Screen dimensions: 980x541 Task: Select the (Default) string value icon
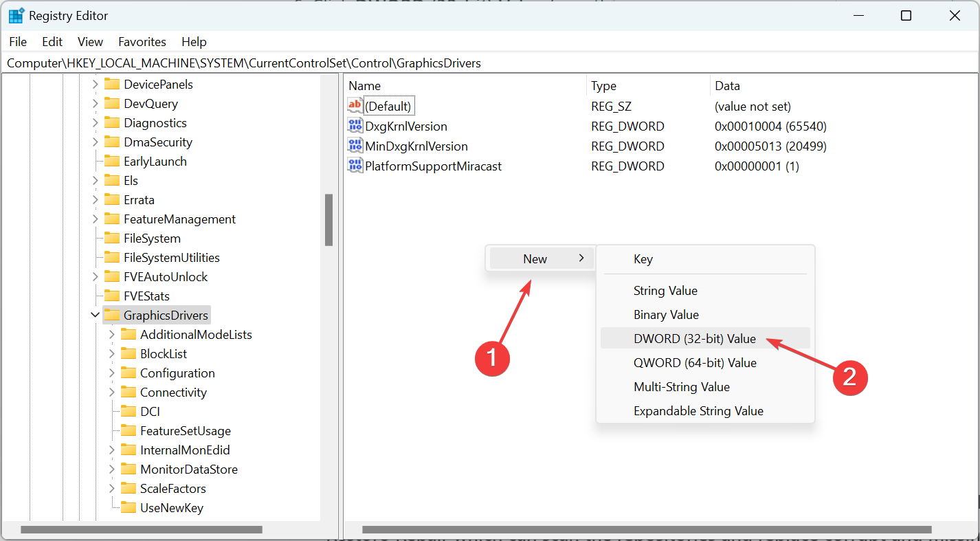coord(355,106)
